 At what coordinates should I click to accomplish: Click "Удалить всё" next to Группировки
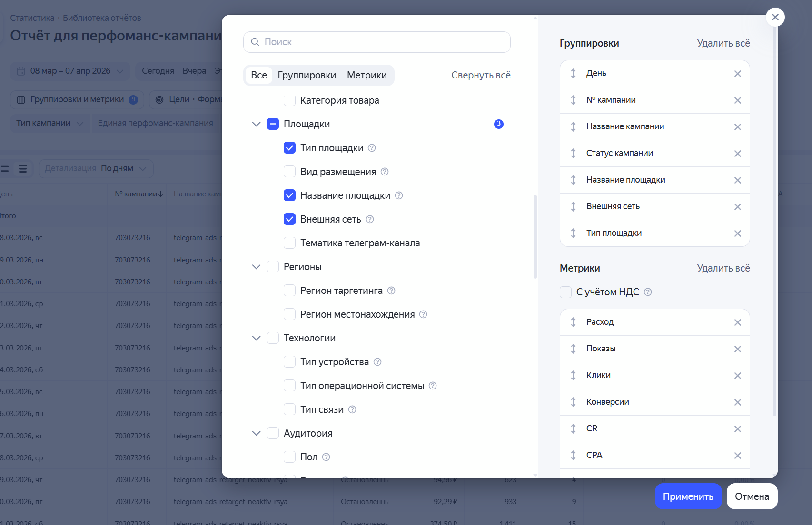coord(723,43)
